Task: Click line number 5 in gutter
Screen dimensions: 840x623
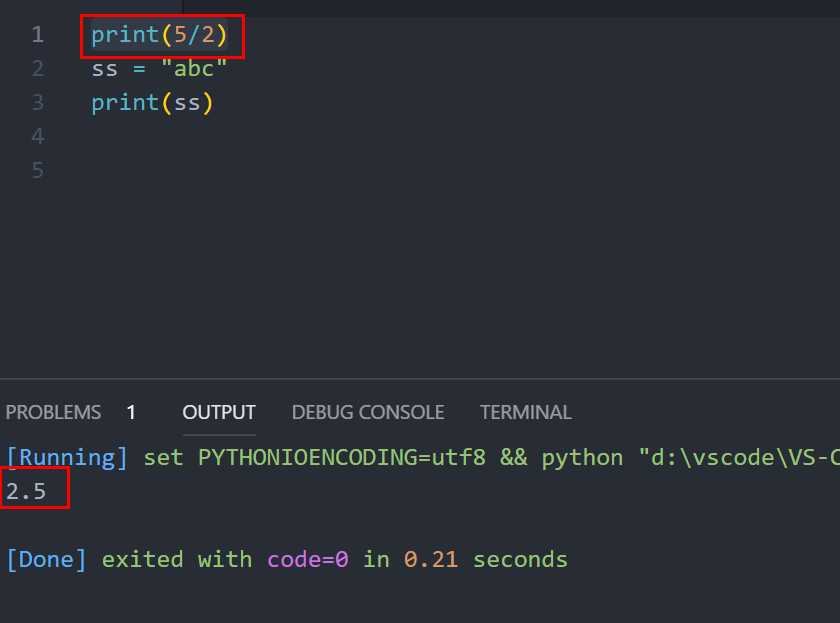Action: [38, 170]
